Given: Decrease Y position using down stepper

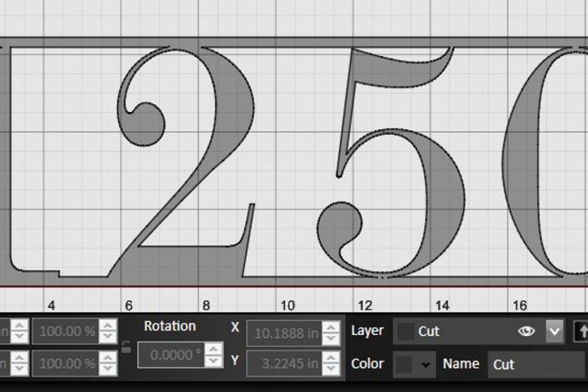Looking at the screenshot, I should pos(331,369).
